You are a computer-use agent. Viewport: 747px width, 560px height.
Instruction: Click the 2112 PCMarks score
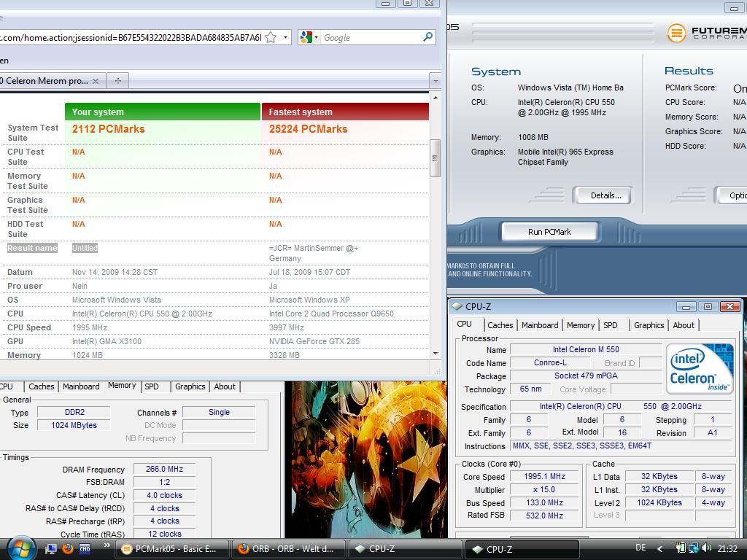point(108,129)
